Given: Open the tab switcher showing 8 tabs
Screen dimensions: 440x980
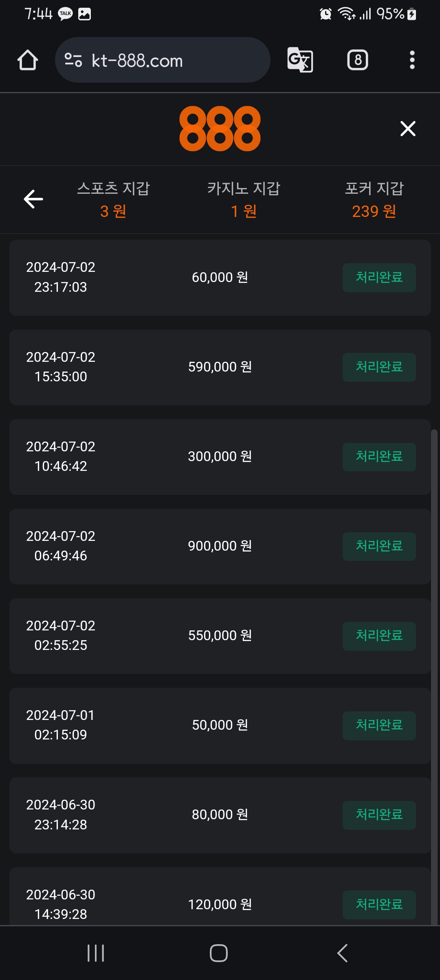Looking at the screenshot, I should 357,60.
